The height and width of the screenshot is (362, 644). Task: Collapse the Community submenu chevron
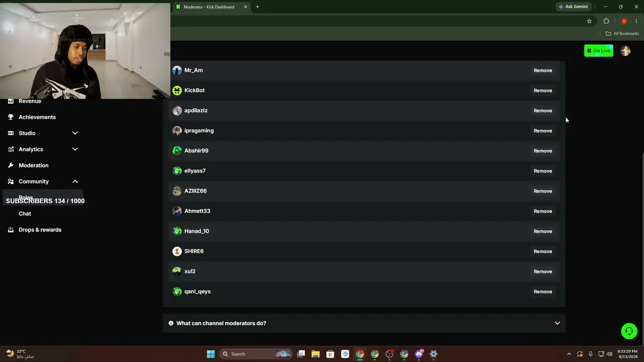coord(75,182)
